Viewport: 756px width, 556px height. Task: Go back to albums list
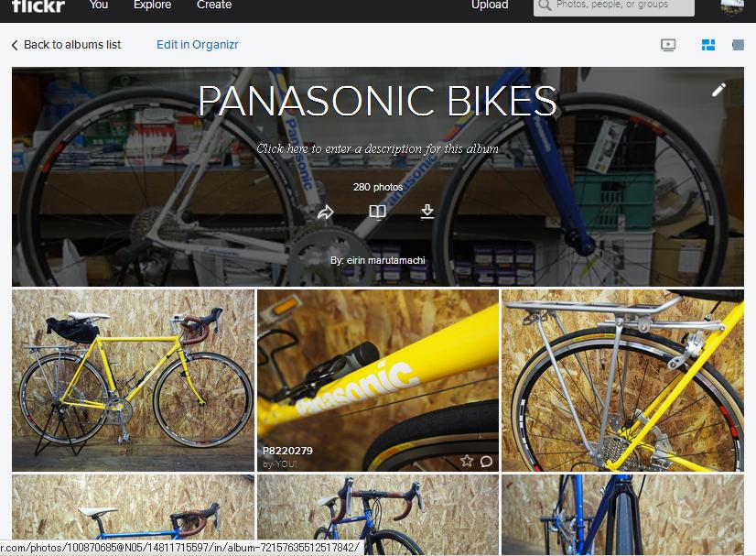click(x=66, y=45)
